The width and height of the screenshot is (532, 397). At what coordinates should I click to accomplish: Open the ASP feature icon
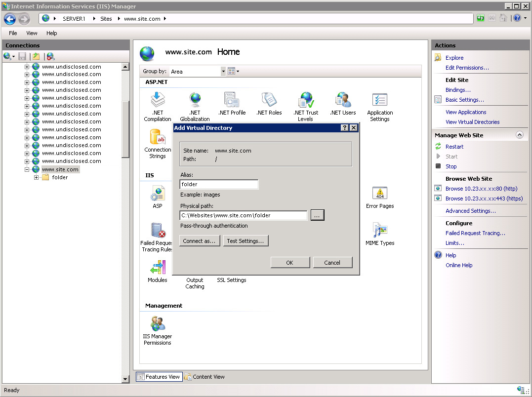click(158, 197)
